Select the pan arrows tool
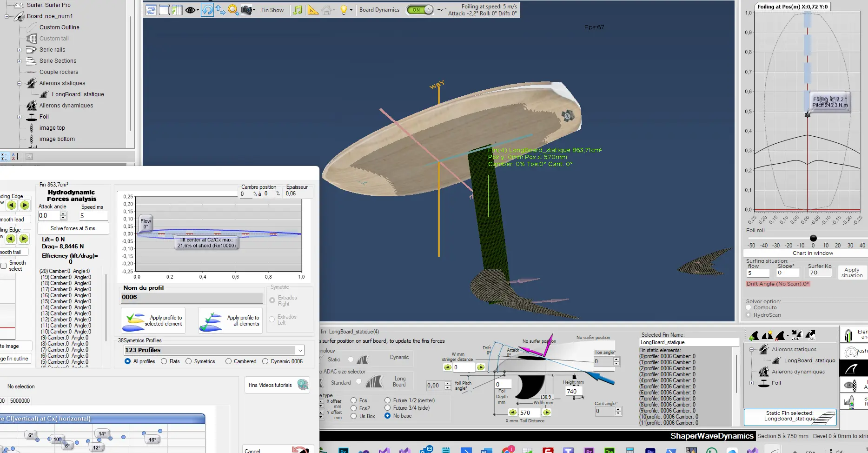 pos(220,10)
